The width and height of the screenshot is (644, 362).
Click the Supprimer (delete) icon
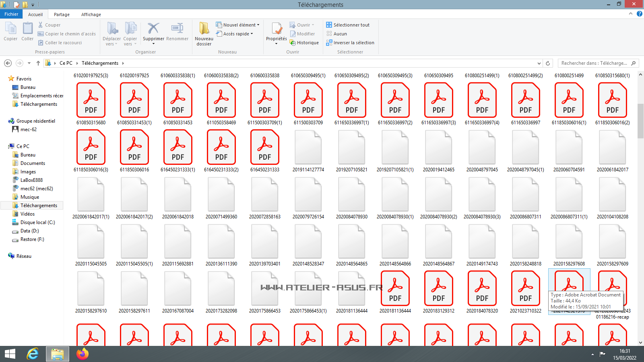pyautogui.click(x=153, y=29)
